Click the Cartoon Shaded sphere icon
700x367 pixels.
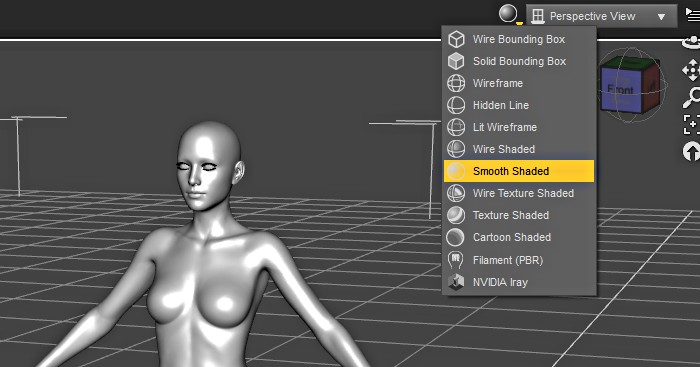pyautogui.click(x=456, y=237)
